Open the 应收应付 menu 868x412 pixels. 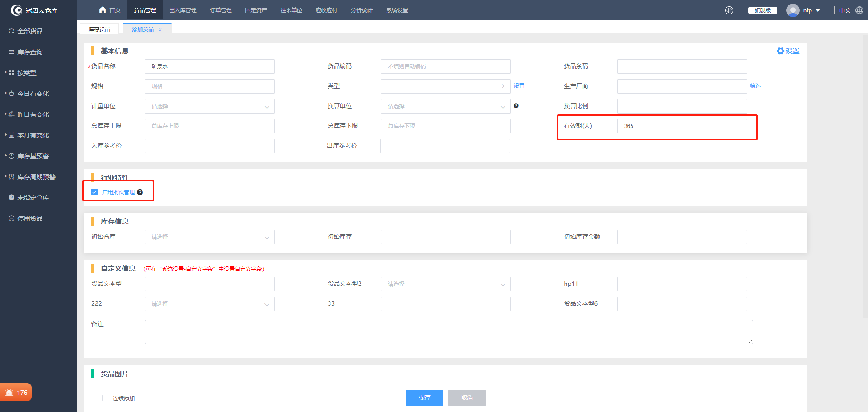(326, 10)
